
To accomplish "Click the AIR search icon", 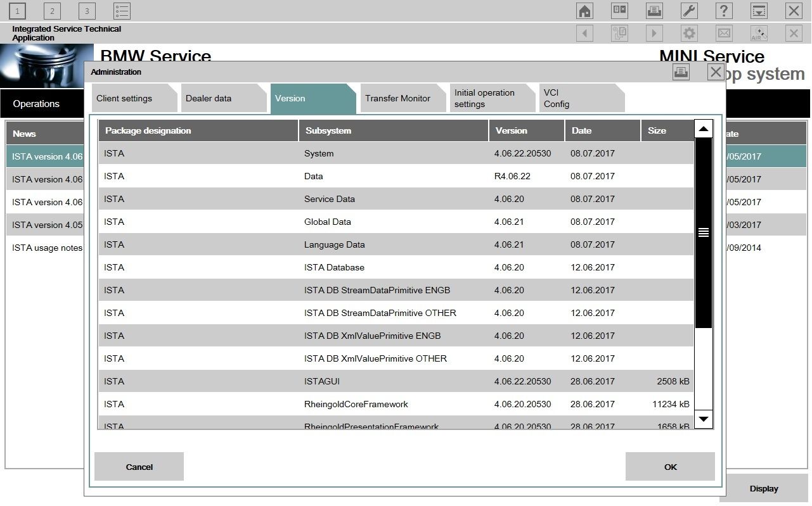I will tap(758, 33).
